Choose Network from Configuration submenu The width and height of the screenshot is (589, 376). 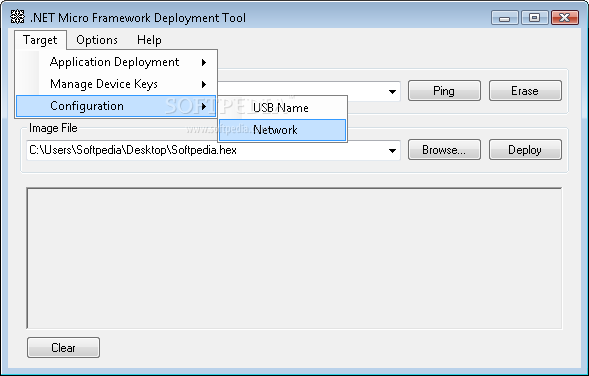click(282, 130)
